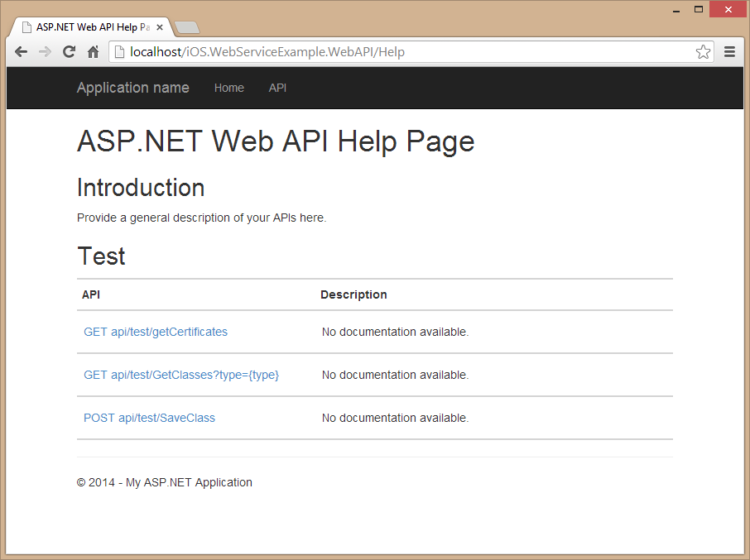
Task: Click 'No documentation available.' in GetClasses row
Action: click(x=395, y=375)
